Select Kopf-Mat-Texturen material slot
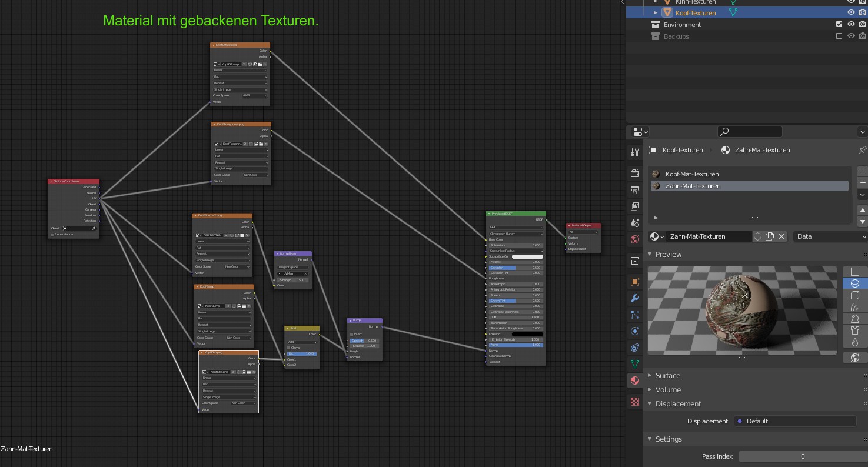Screen dimensions: 868x467 coord(692,174)
